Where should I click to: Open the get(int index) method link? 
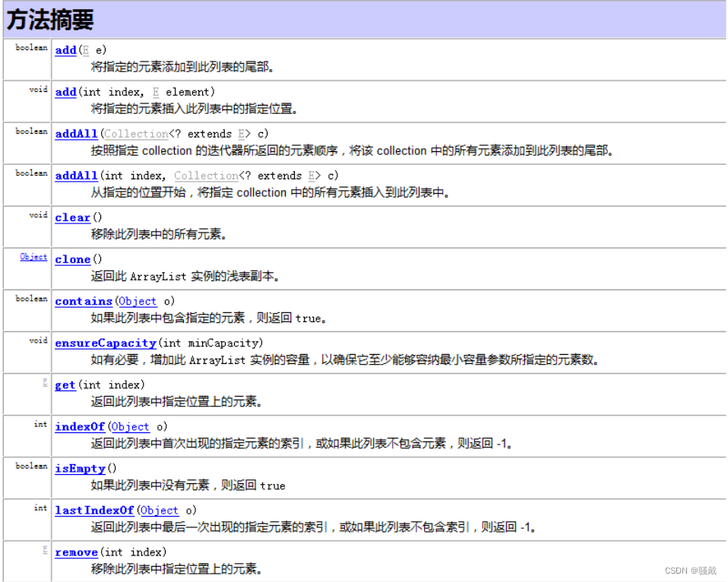pyautogui.click(x=65, y=385)
